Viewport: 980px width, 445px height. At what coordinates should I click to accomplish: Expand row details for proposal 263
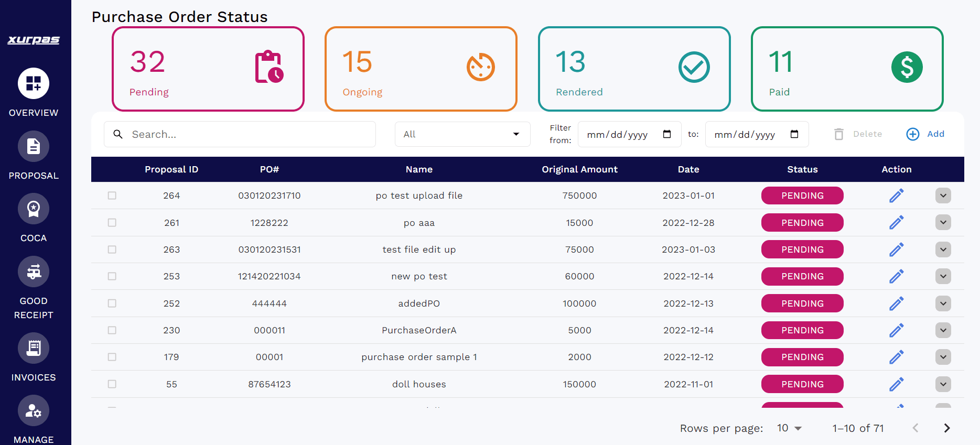point(943,249)
